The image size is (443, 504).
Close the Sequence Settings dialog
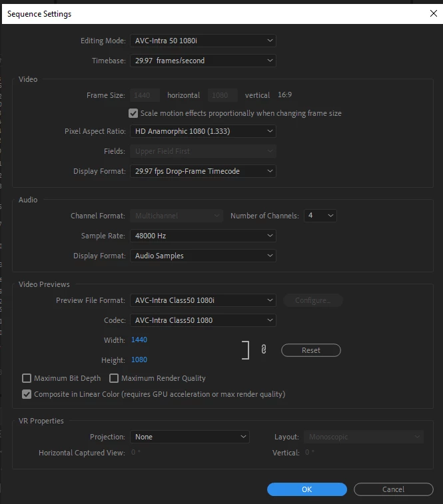pyautogui.click(x=434, y=13)
